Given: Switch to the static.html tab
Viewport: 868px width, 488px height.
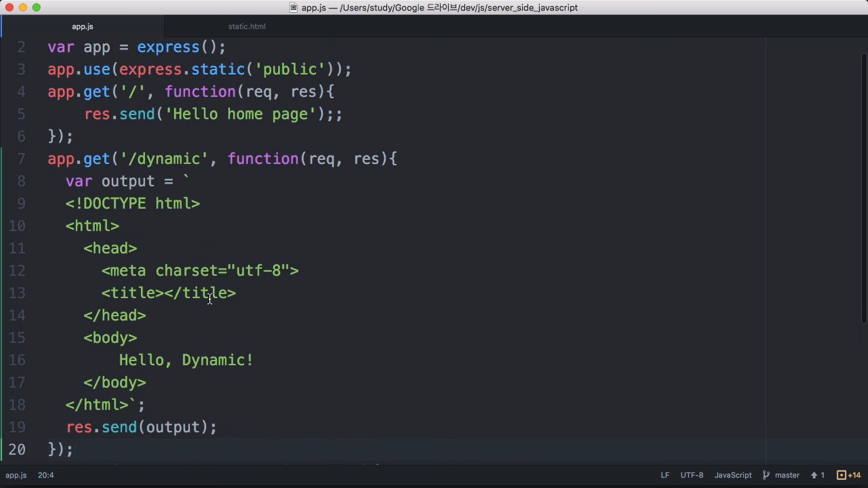Looking at the screenshot, I should 247,26.
